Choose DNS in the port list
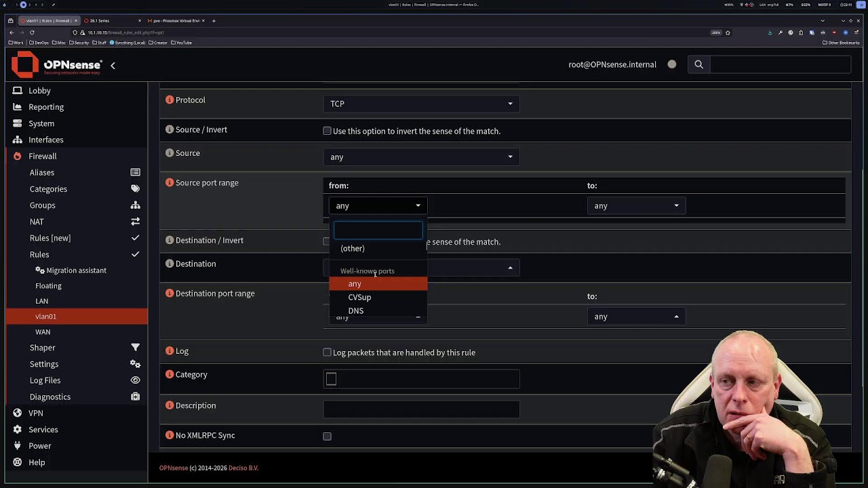This screenshot has height=488, width=868. coord(378,310)
